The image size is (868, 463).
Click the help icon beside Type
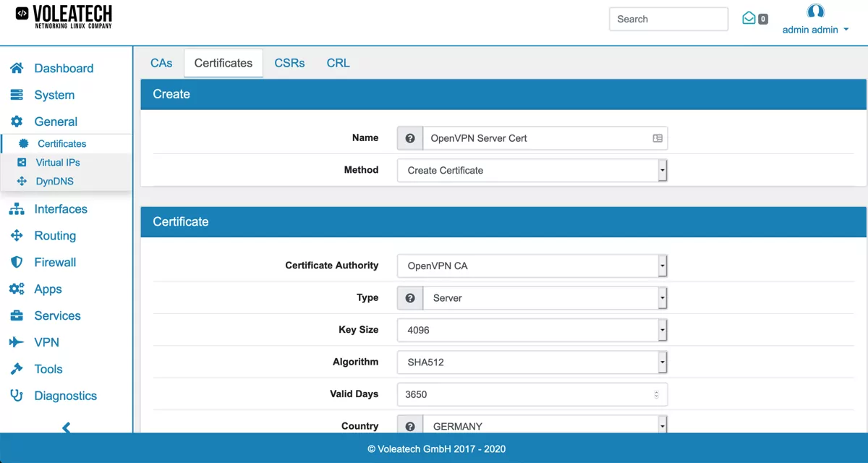pyautogui.click(x=409, y=297)
